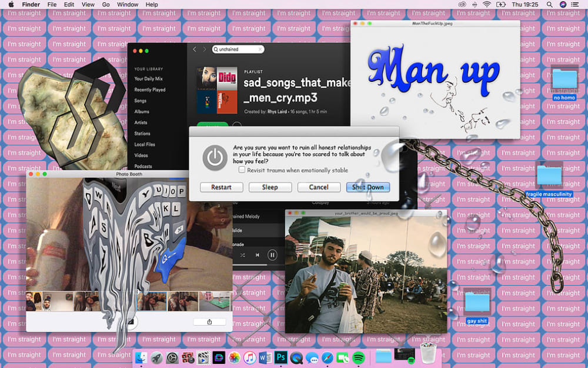Activate Siri from menu bar
The image size is (588, 368).
coord(563,5)
